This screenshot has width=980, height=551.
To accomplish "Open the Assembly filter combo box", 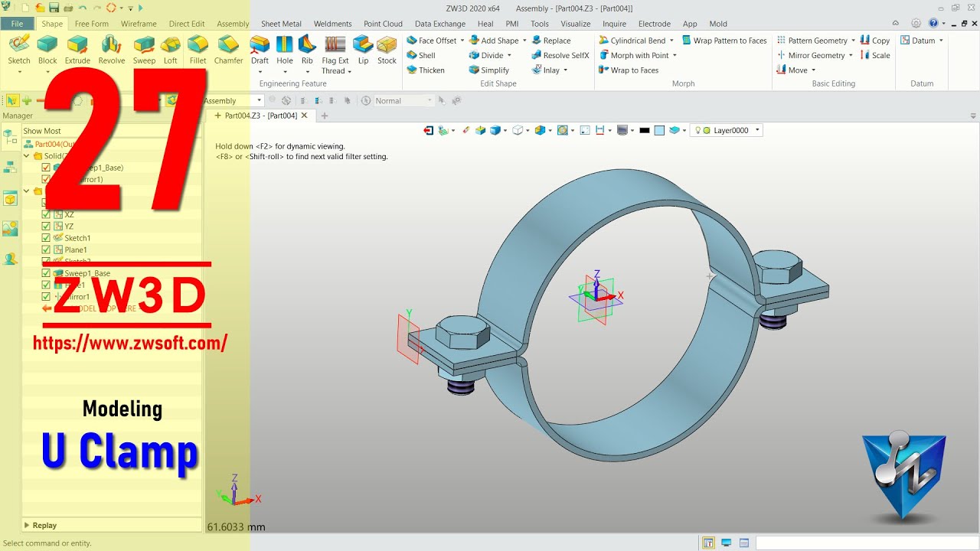I will 233,100.
